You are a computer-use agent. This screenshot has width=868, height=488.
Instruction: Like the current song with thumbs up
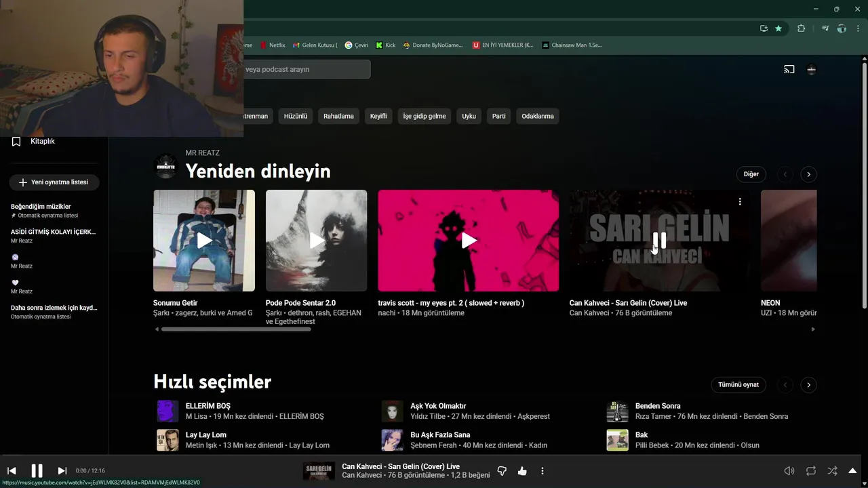click(522, 470)
